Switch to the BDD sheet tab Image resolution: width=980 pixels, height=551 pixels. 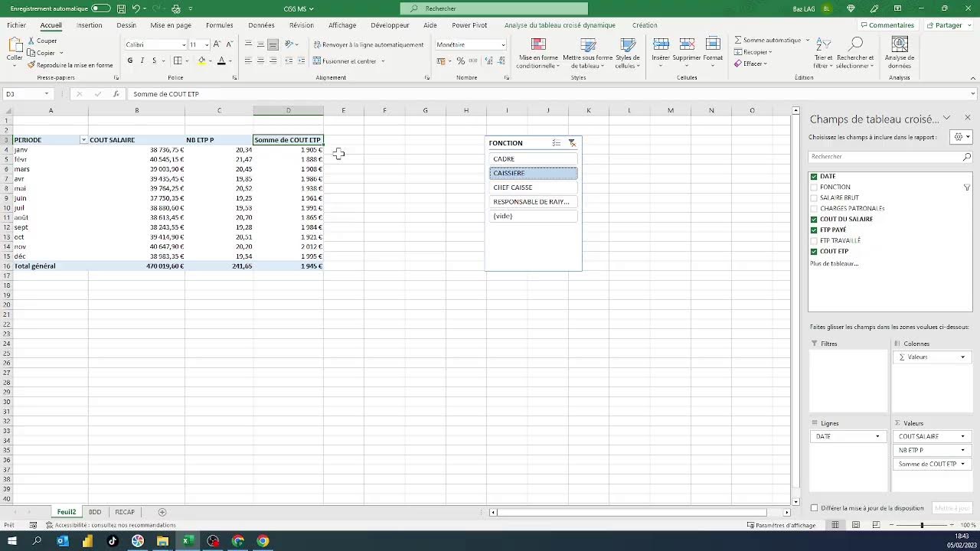[x=95, y=512]
